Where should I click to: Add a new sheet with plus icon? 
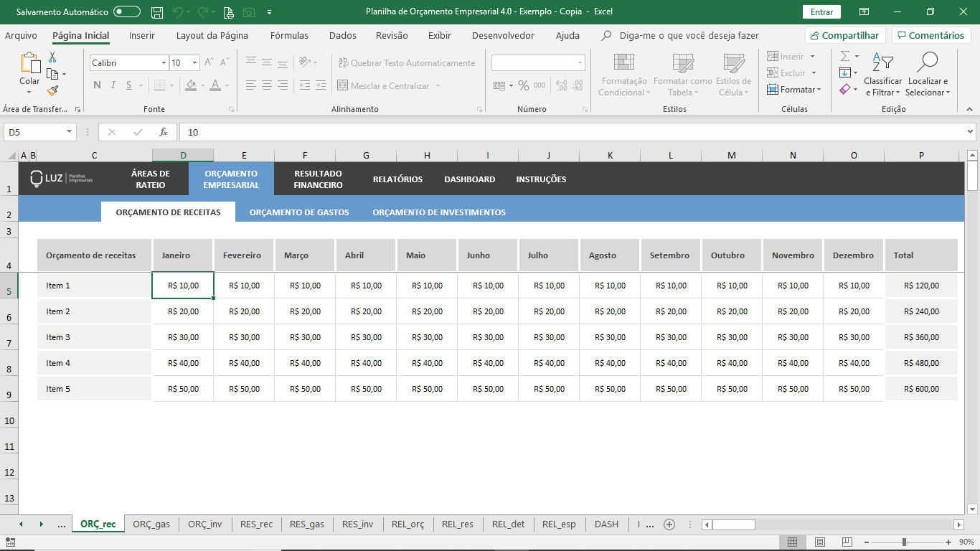669,524
